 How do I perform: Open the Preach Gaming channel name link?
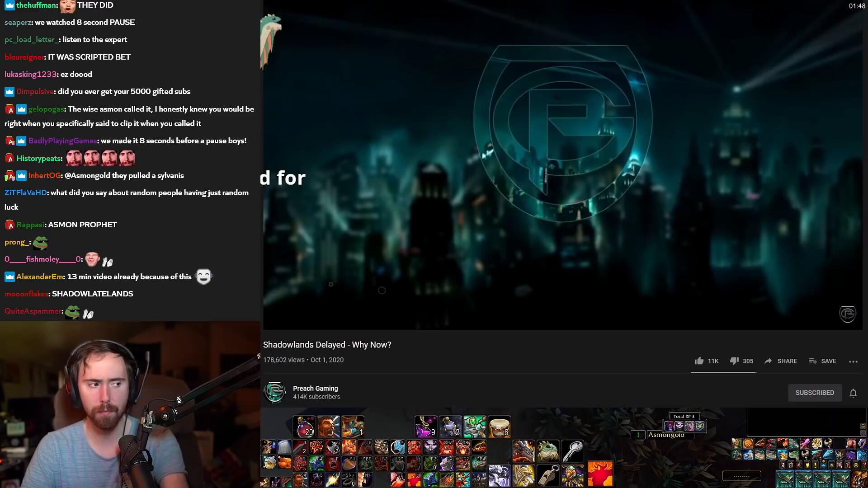[x=315, y=388]
